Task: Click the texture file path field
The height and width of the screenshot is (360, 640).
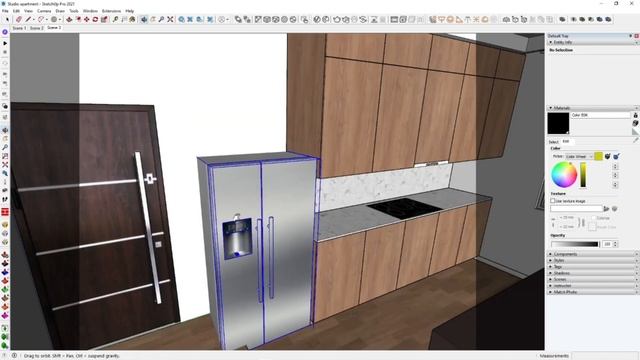Action: click(x=576, y=209)
